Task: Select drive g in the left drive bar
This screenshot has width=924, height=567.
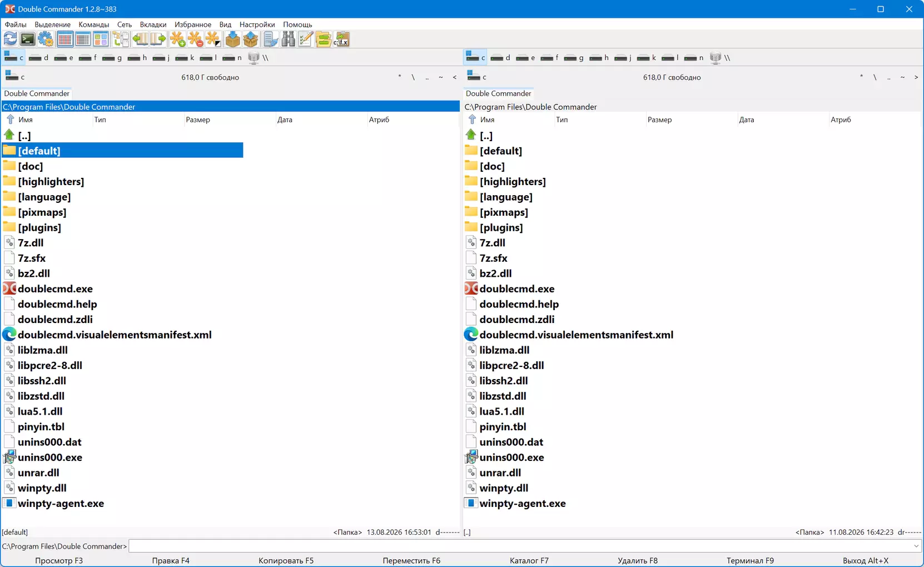Action: coord(113,57)
